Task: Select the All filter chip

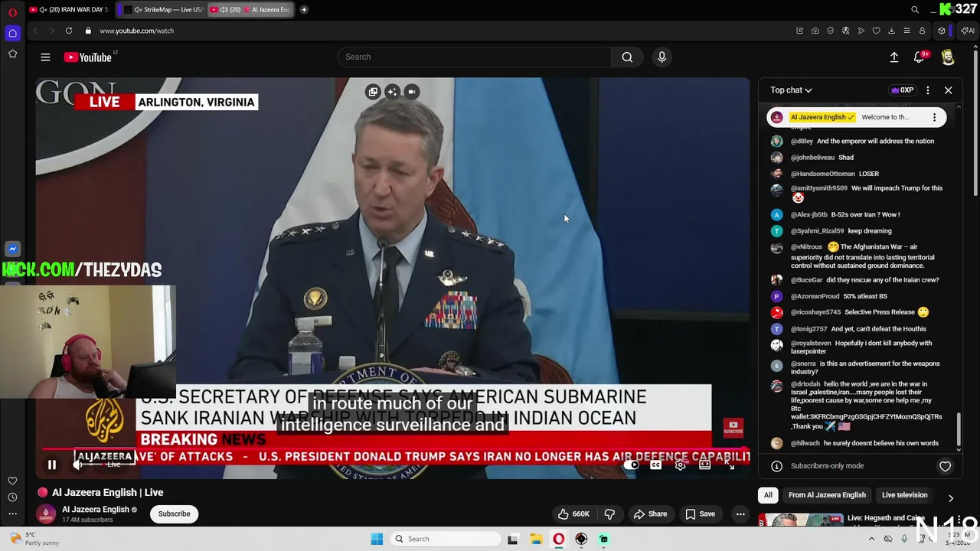Action: tap(768, 495)
